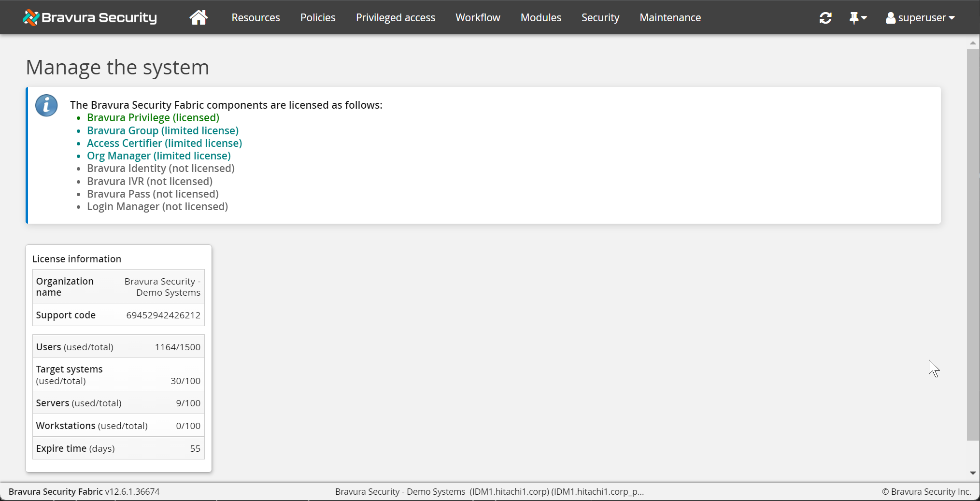Image resolution: width=980 pixels, height=501 pixels.
Task: Expand the superuser account menu
Action: (x=920, y=18)
